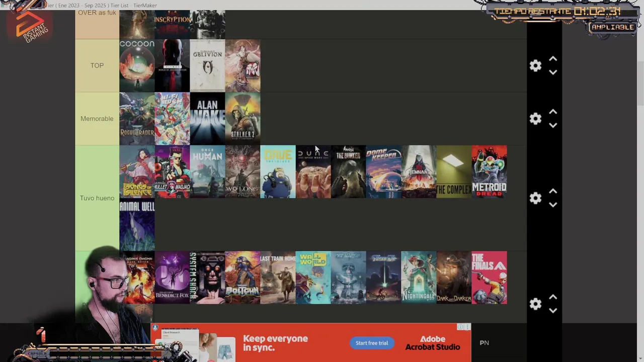The height and width of the screenshot is (362, 644).
Task: Select the OVER as fuk tier label
Action: (x=97, y=24)
